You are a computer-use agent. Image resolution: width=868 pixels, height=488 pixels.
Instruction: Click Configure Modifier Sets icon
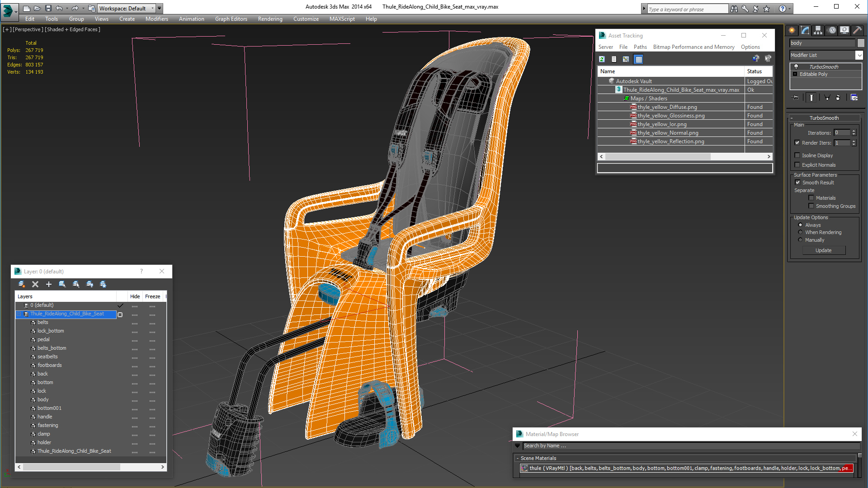pyautogui.click(x=854, y=98)
